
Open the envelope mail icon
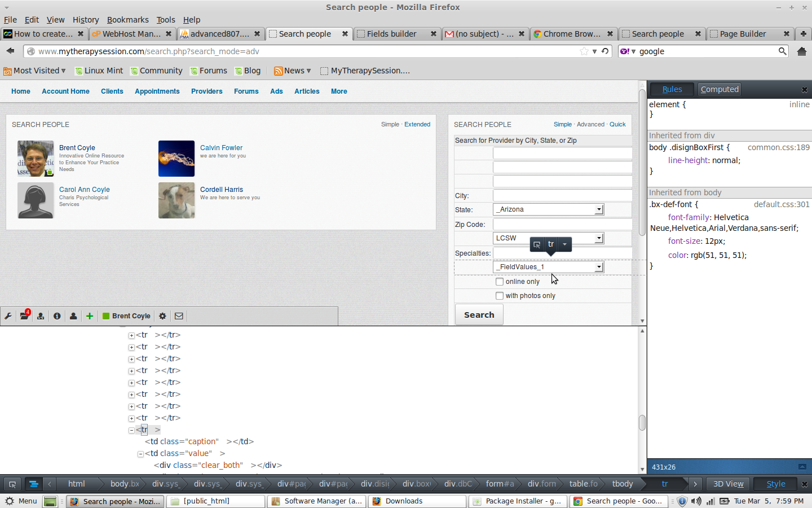179,316
